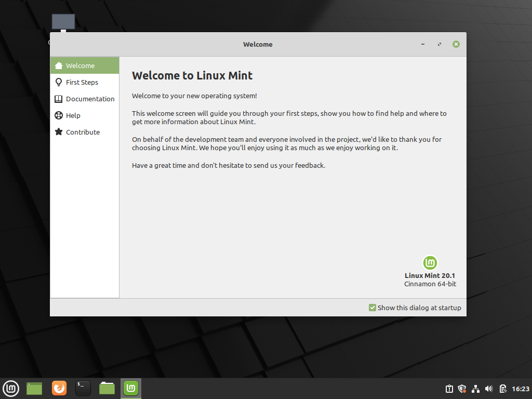This screenshot has width=532, height=399.
Task: Open the Help section
Action: pyautogui.click(x=85, y=115)
